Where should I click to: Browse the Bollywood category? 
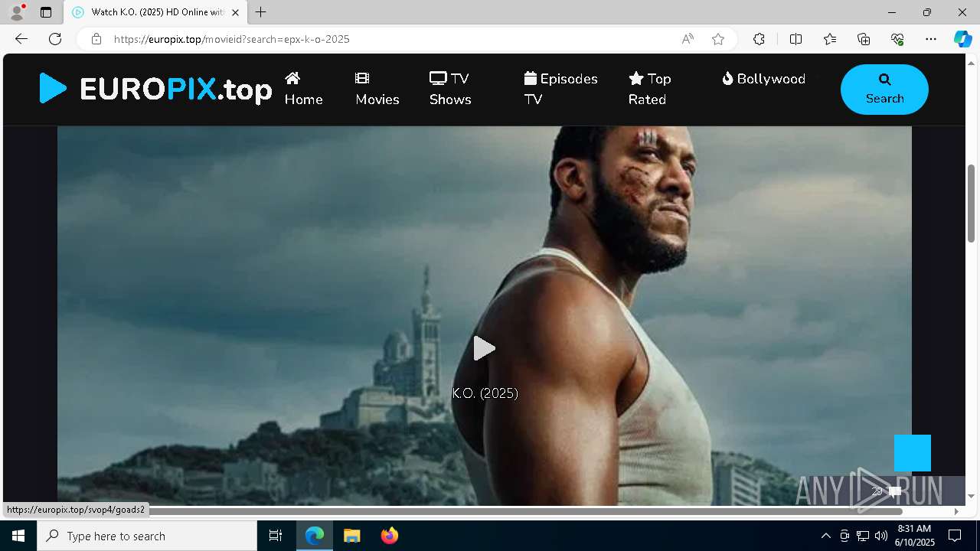(763, 79)
